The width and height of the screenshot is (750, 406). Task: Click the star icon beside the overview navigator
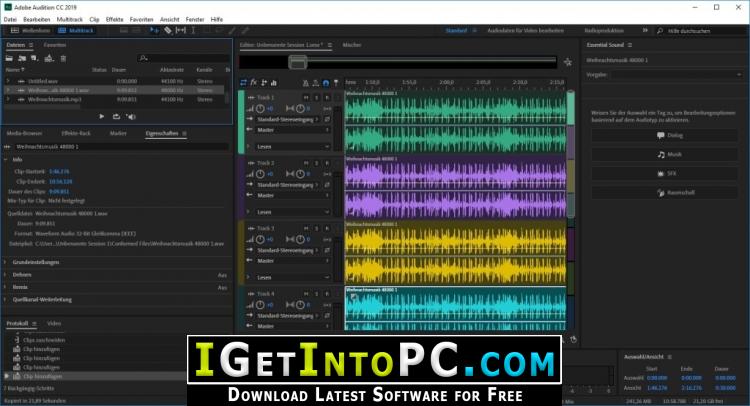(x=568, y=62)
